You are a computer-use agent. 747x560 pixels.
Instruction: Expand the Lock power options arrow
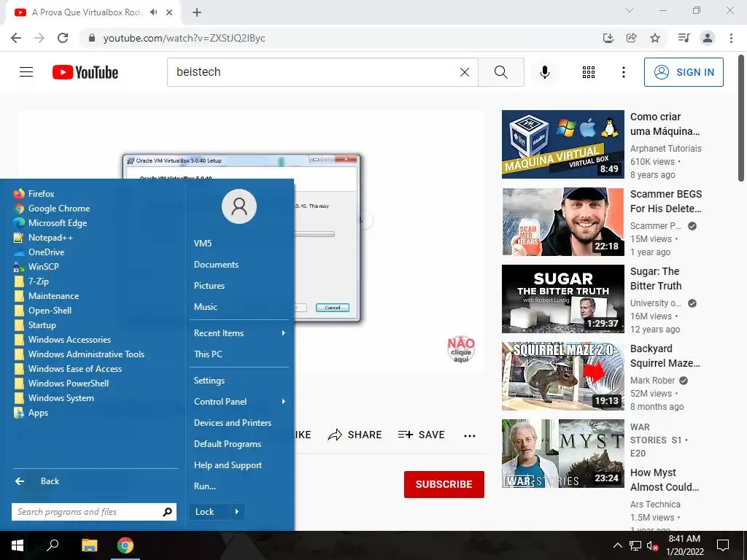point(237,512)
